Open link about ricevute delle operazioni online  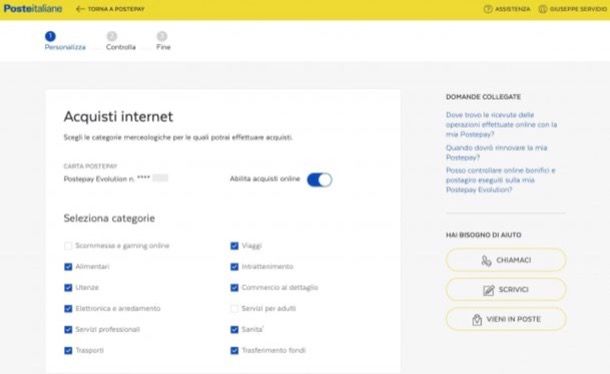coord(501,125)
